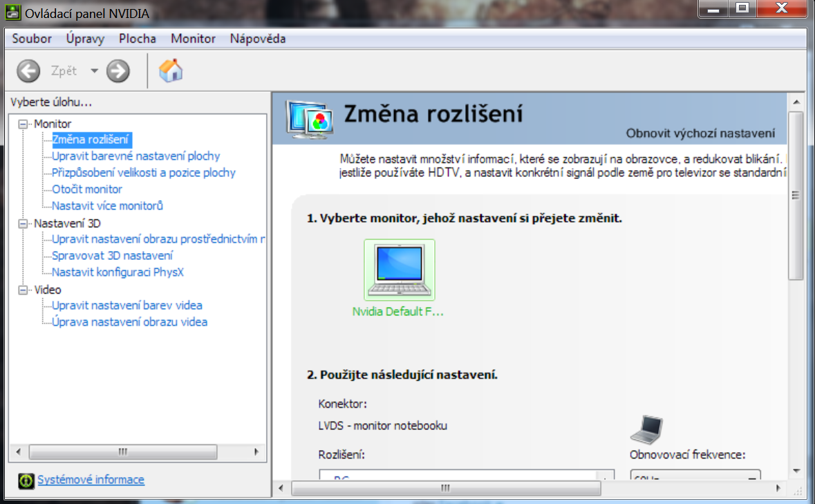Click right arrow of main horizontal scrollbar
This screenshot has height=504, width=815.
point(778,488)
